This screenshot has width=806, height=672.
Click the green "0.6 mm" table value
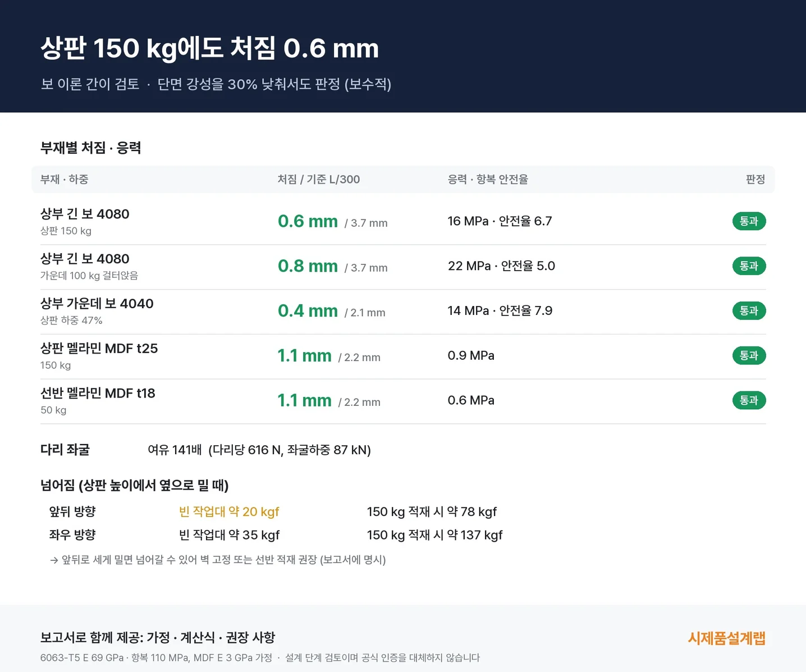click(308, 221)
